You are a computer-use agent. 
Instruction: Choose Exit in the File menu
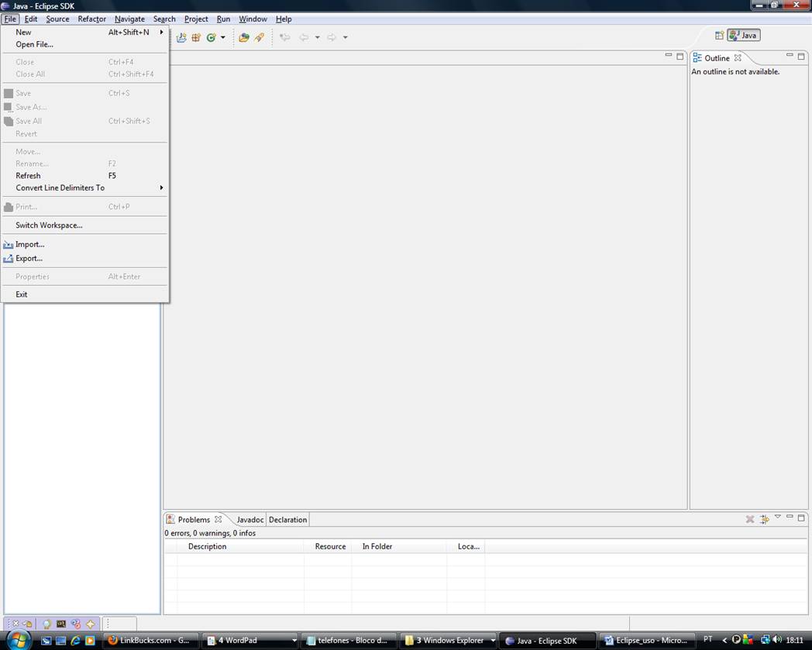click(85, 294)
